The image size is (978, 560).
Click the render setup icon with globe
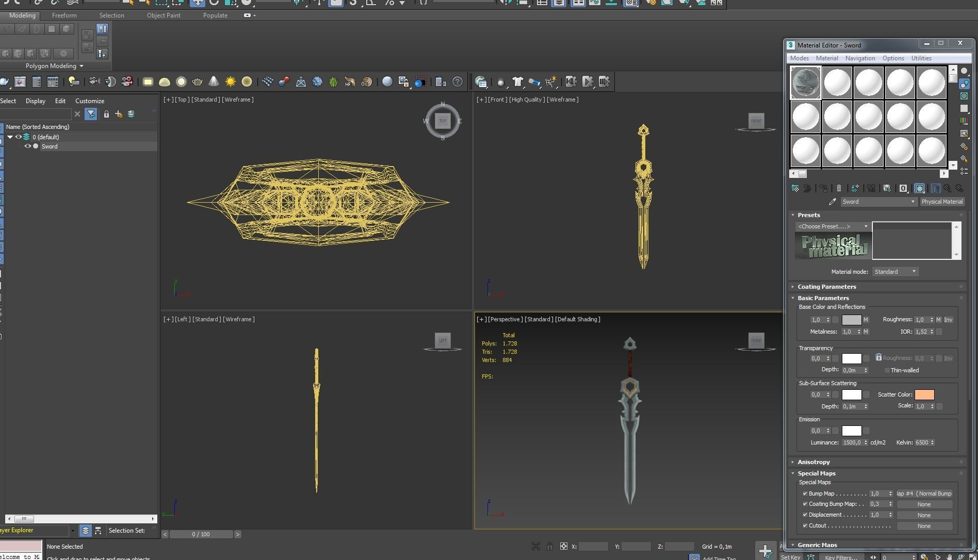coord(481,81)
